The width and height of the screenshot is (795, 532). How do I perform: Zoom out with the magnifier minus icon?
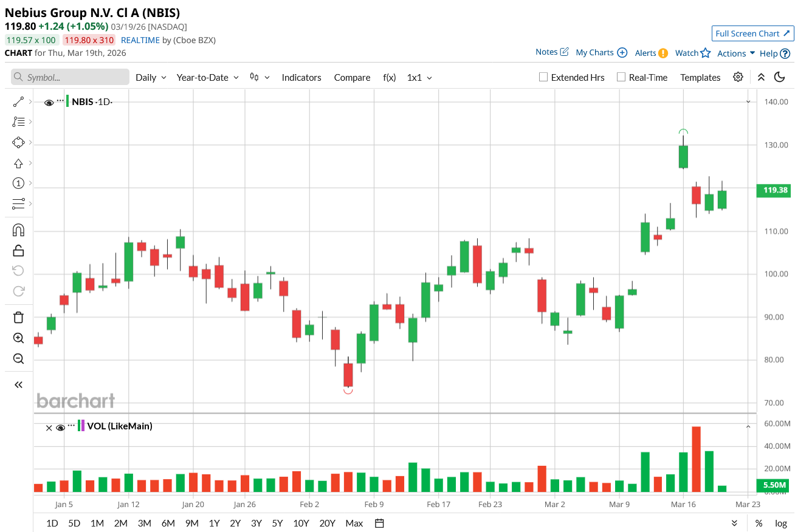click(18, 358)
